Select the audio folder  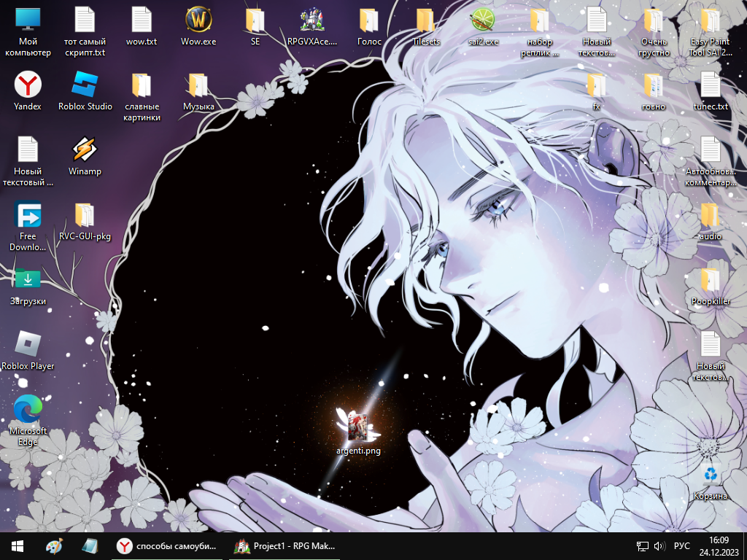point(711,221)
